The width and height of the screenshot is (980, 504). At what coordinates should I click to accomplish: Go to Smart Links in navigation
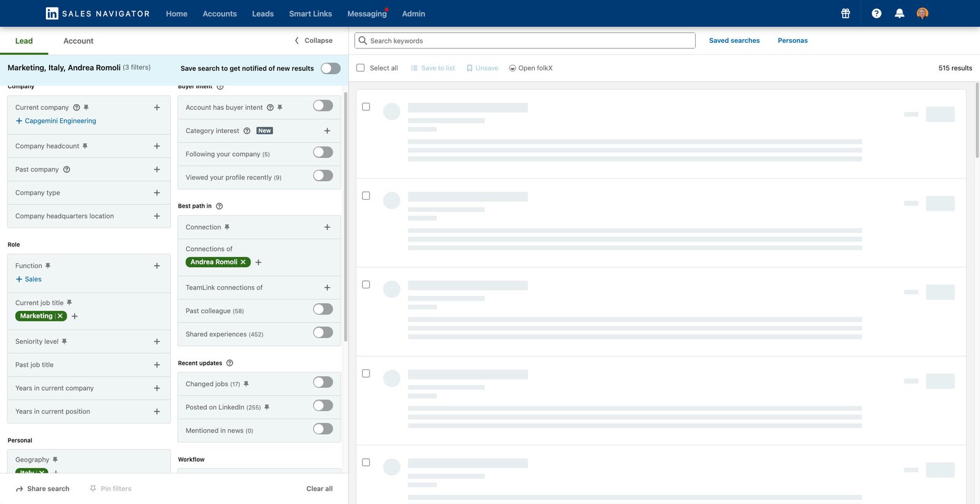coord(311,13)
